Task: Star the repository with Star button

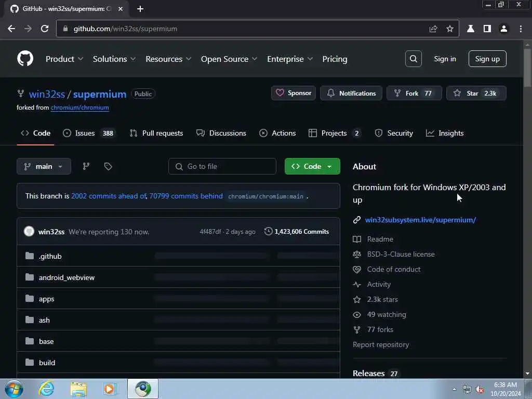Action: [476, 93]
